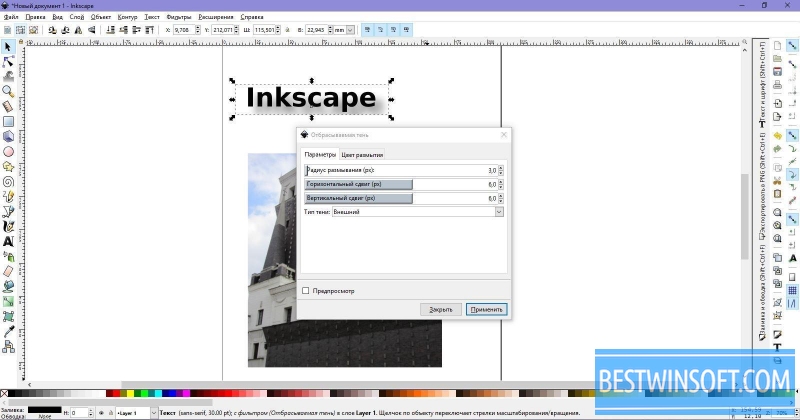Toggle Layer 1 visibility eye icon
800x420 pixels.
point(101,412)
